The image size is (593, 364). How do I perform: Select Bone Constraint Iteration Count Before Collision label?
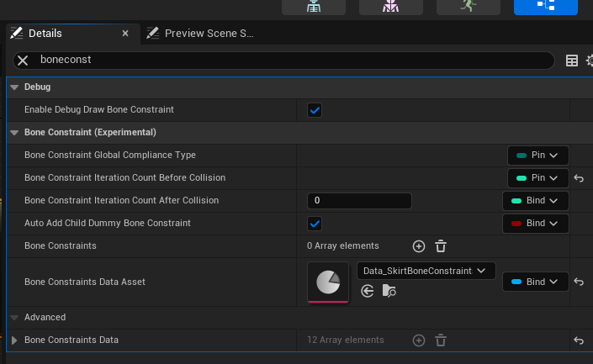pos(124,177)
